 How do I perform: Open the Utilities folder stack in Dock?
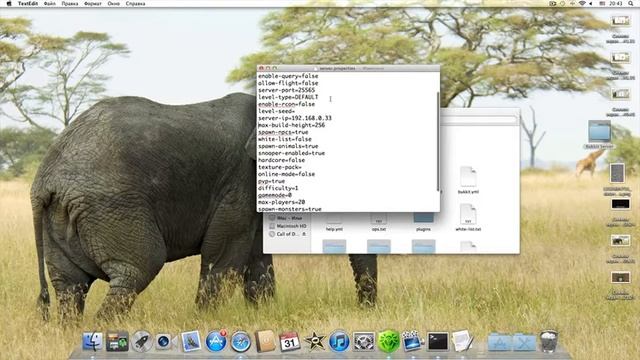coord(524,342)
